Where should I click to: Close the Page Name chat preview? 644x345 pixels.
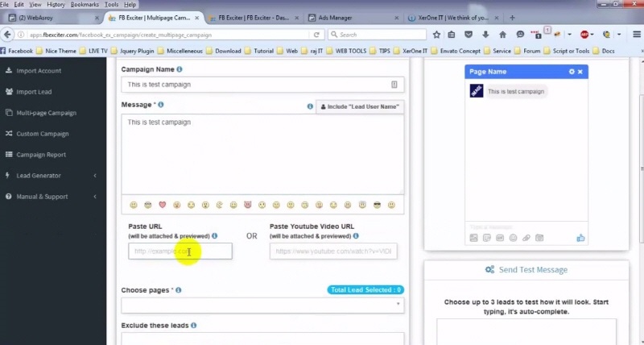(x=580, y=72)
